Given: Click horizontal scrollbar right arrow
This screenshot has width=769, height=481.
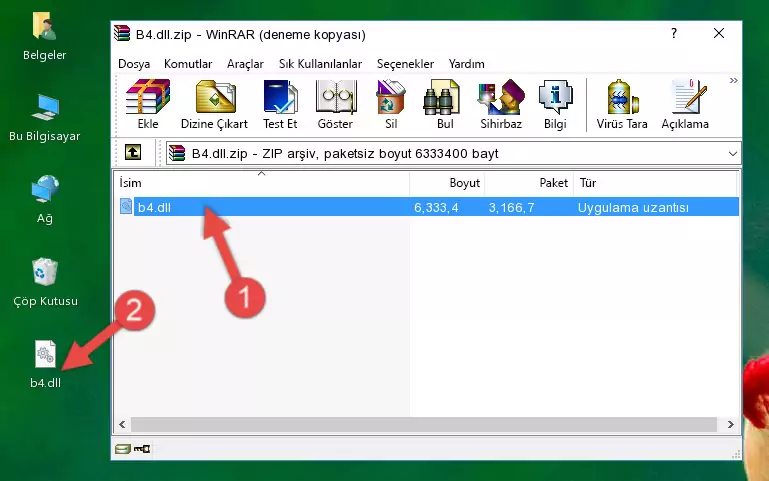Looking at the screenshot, I should coord(730,424).
